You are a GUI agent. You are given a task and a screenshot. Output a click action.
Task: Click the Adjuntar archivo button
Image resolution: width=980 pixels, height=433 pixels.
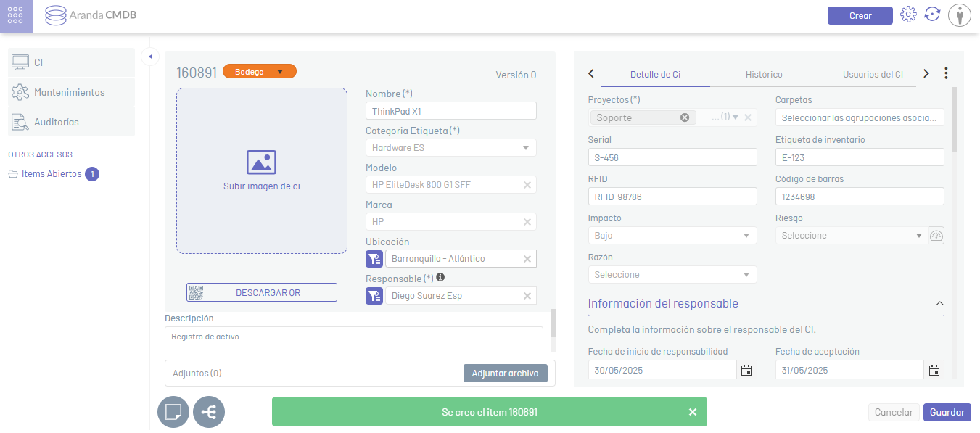(505, 374)
